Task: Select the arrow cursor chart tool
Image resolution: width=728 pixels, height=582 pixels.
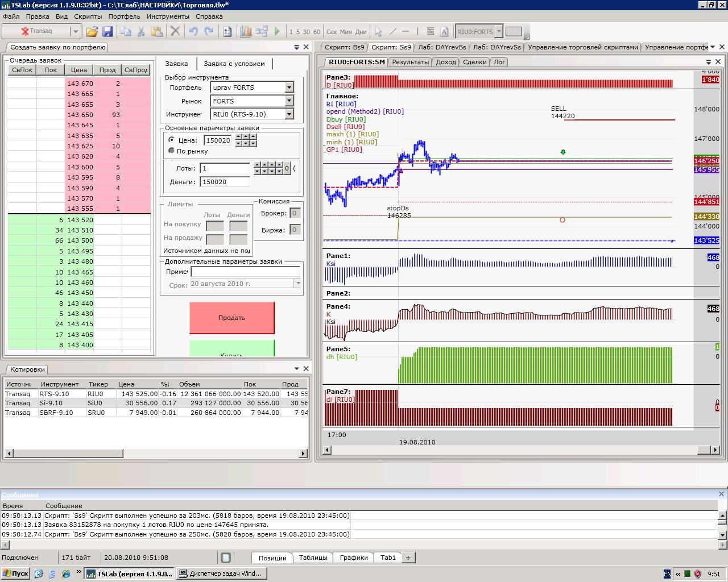Action: tap(378, 32)
